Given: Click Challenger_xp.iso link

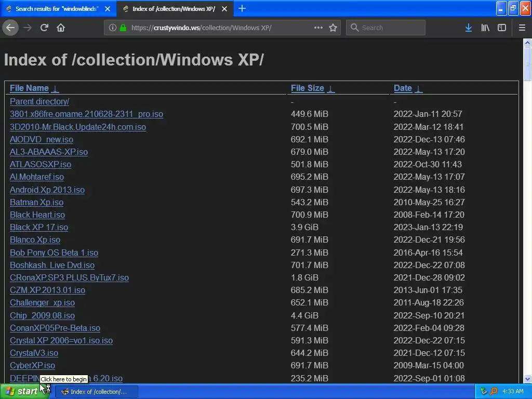Looking at the screenshot, I should tap(43, 303).
